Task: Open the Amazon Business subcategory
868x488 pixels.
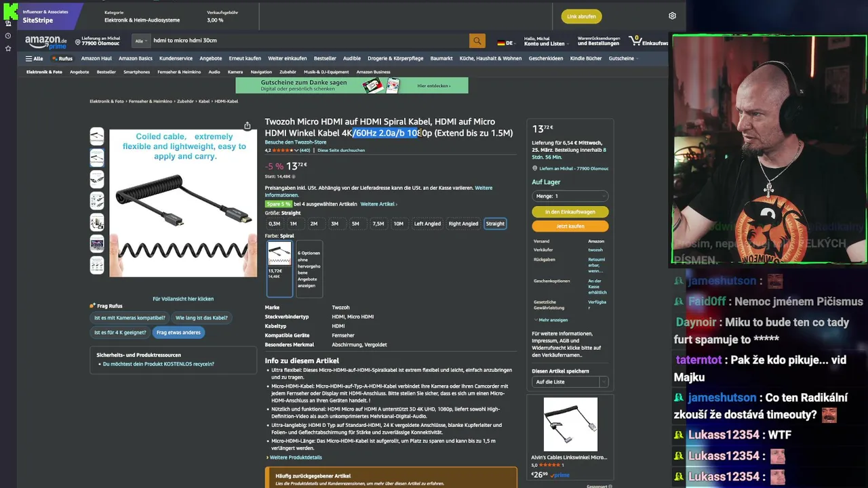Action: 373,72
